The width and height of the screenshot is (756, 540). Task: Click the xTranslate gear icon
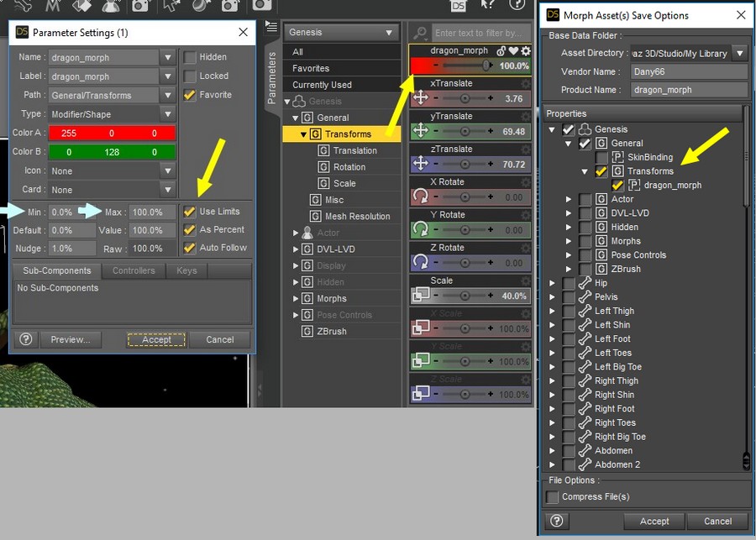click(526, 83)
